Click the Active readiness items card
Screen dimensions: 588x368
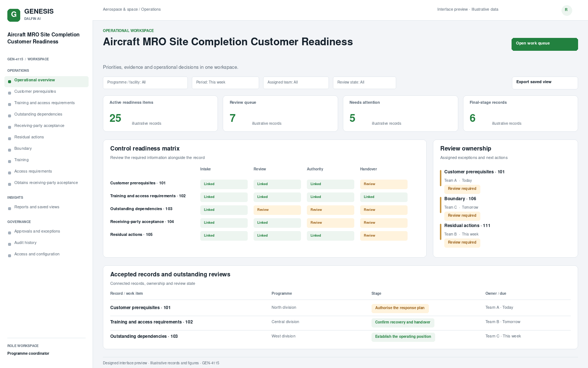click(160, 113)
